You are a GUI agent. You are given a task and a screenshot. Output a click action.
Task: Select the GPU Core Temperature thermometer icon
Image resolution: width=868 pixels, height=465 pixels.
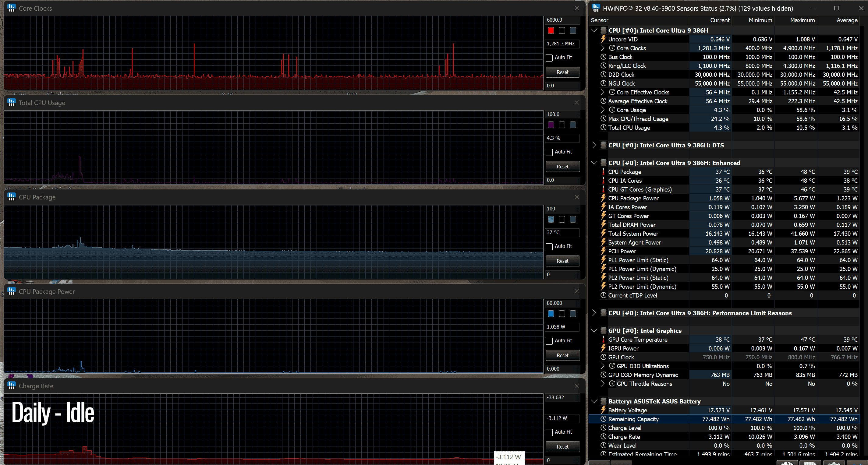(x=604, y=340)
